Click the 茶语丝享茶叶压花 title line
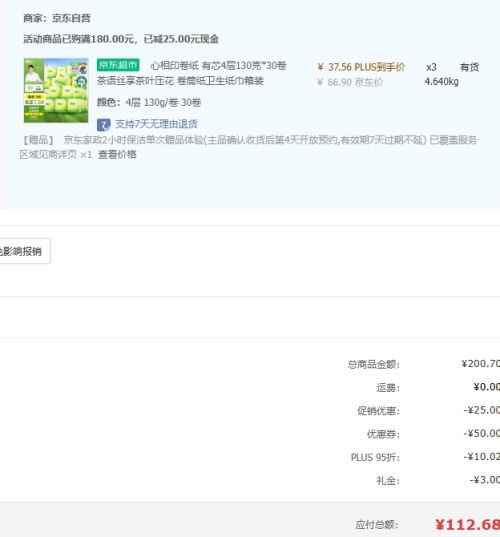The width and height of the screenshot is (500, 537). pyautogui.click(x=180, y=81)
